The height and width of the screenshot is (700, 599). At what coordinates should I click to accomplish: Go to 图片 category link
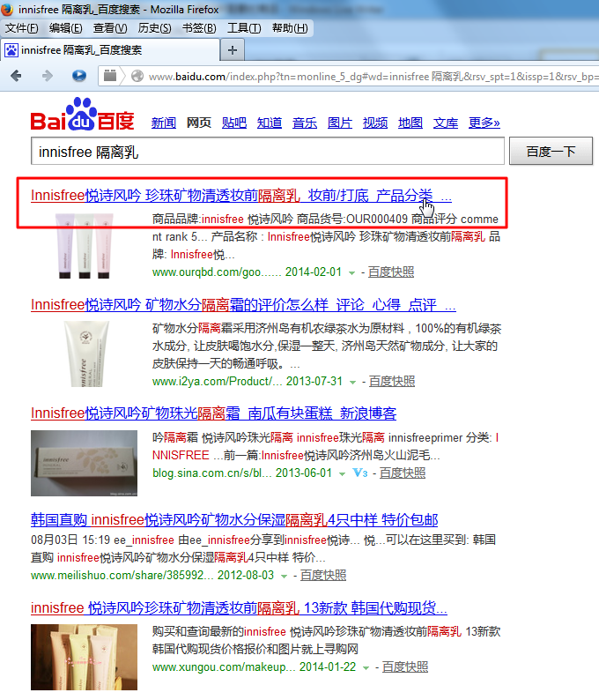[x=340, y=123]
